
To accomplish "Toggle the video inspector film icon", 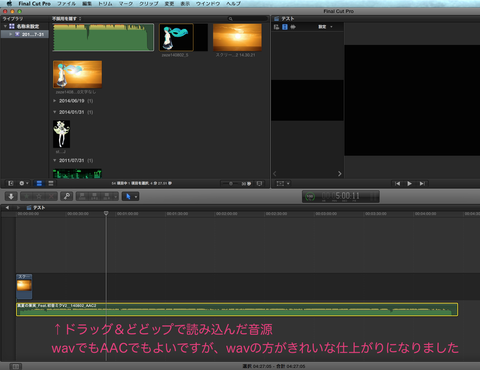I will pos(285,27).
